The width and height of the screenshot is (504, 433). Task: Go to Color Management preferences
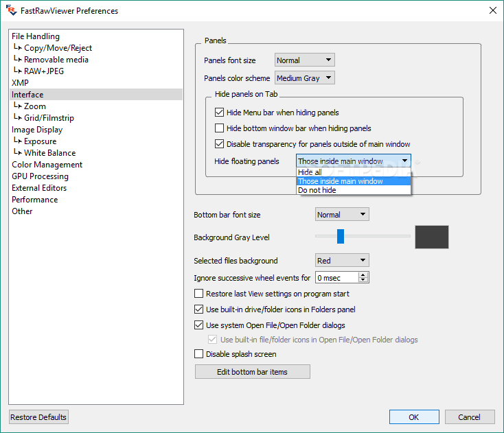pyautogui.click(x=96, y=165)
